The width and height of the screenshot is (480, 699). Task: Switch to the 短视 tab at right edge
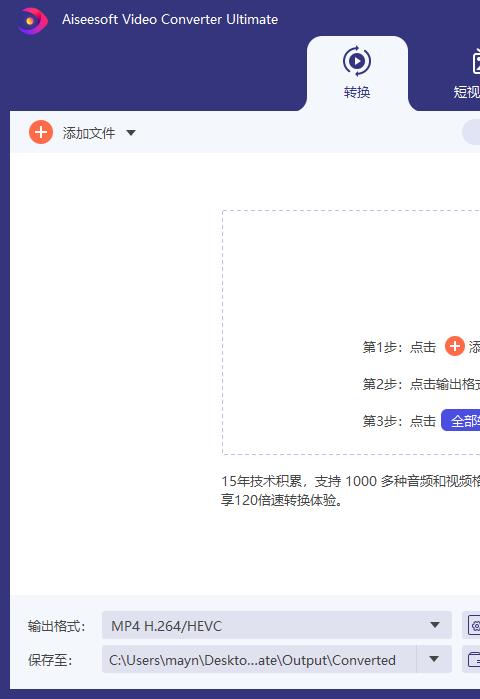(466, 74)
